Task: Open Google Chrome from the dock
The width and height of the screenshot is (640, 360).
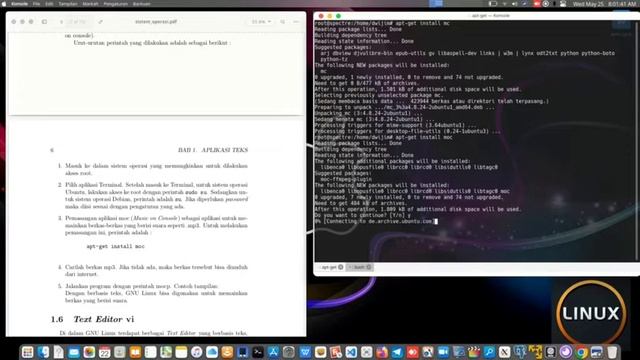Action: click(x=582, y=352)
